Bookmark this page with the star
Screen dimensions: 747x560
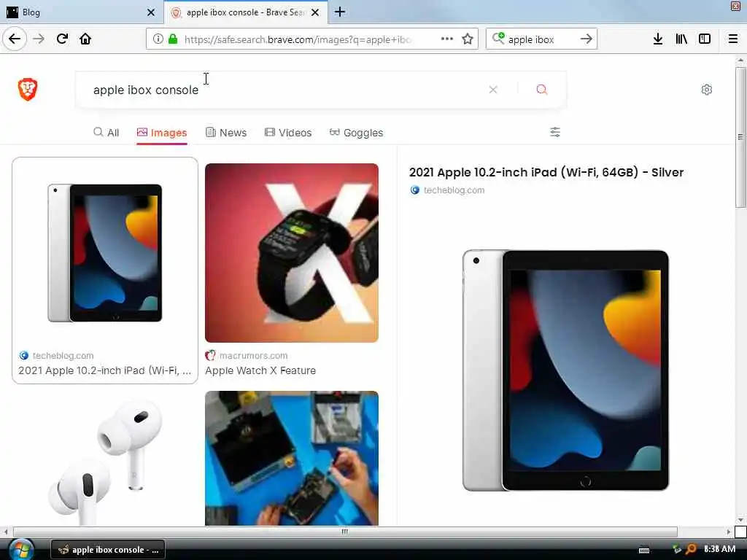468,39
